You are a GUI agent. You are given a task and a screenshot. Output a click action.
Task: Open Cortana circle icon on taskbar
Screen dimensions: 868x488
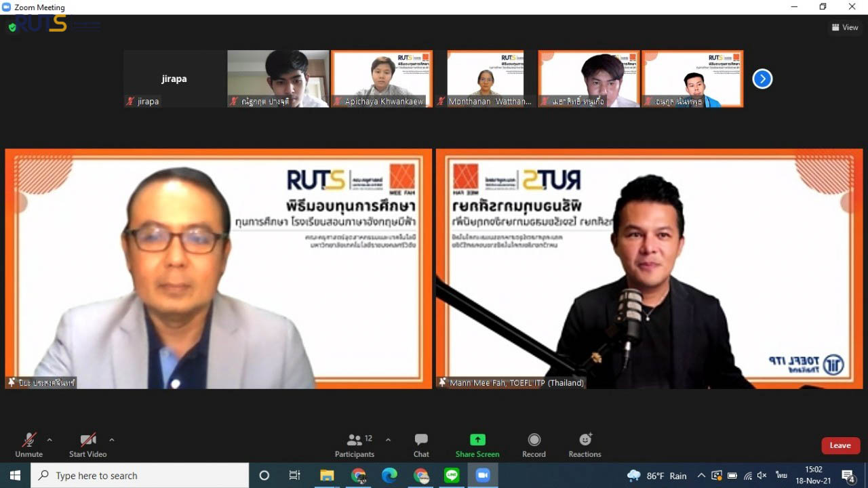click(x=264, y=475)
